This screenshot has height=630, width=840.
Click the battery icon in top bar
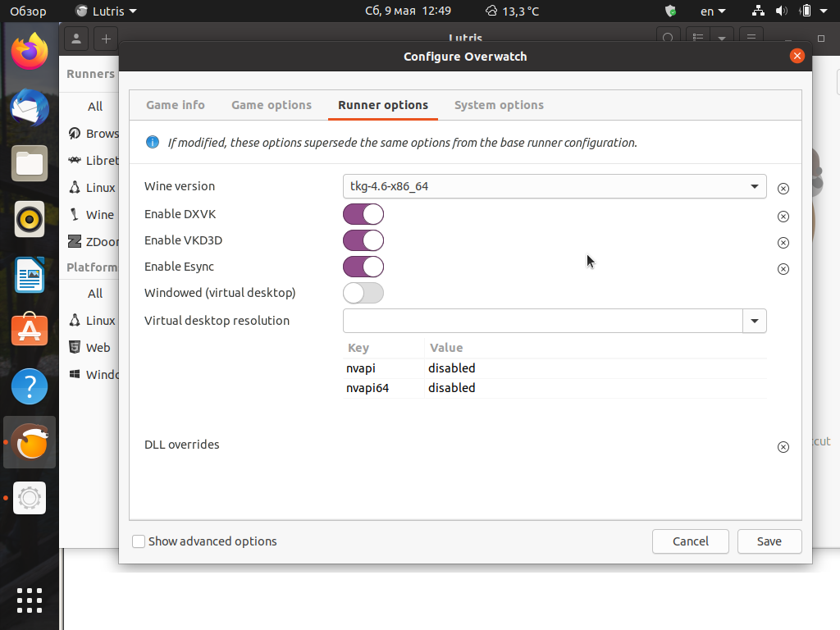[x=806, y=11]
